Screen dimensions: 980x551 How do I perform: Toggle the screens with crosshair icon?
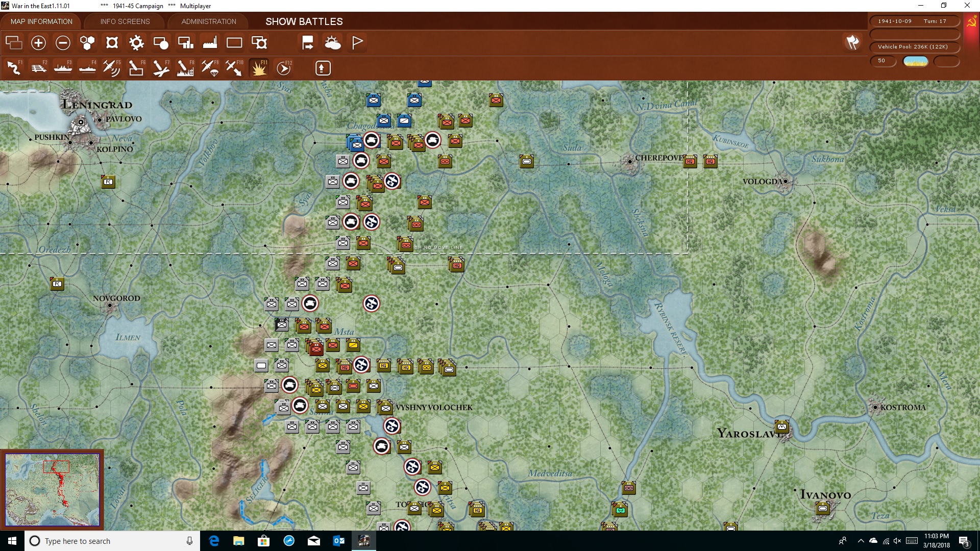[259, 43]
